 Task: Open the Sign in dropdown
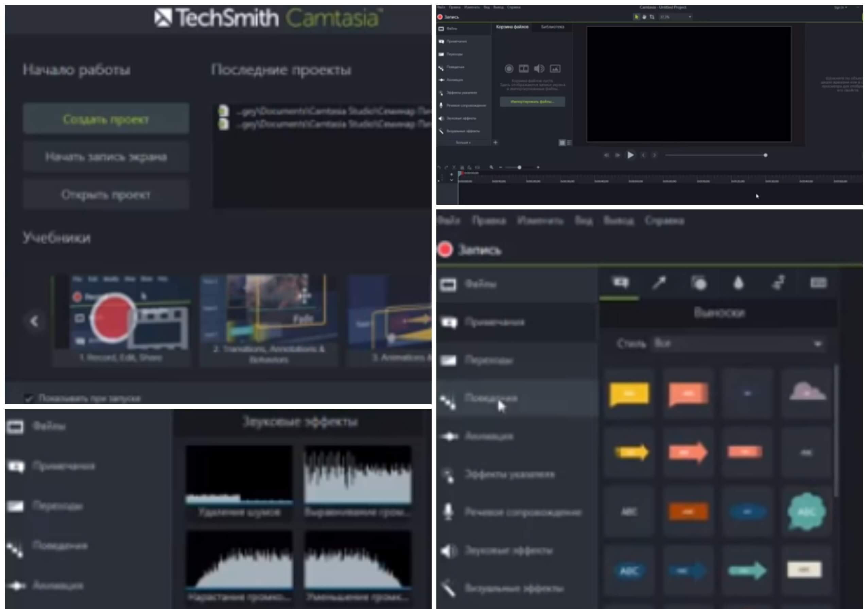click(841, 7)
